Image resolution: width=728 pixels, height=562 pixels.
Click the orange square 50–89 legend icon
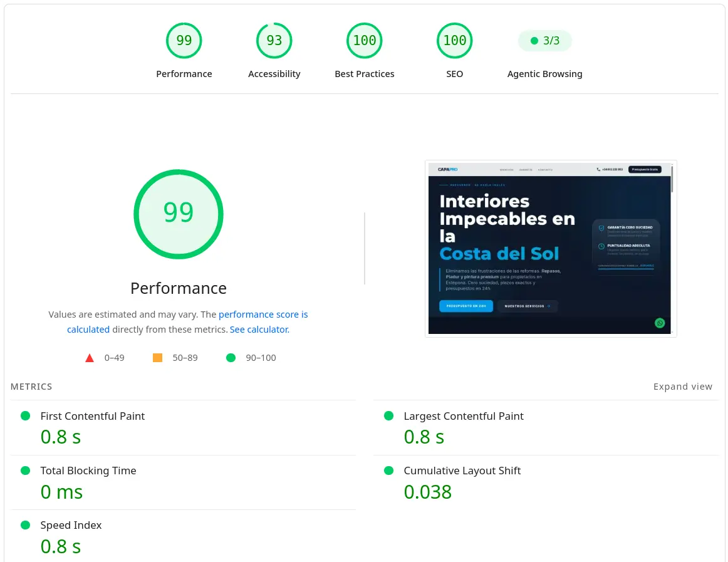[157, 358]
